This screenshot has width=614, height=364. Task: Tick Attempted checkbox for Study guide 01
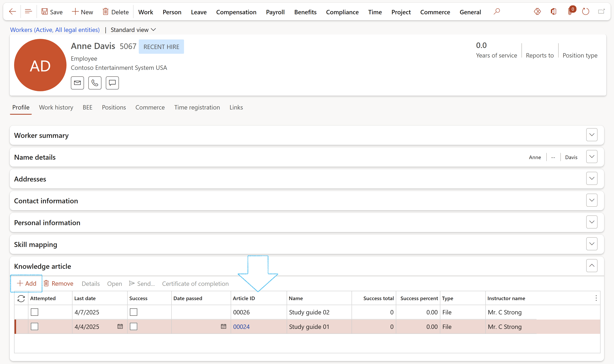coord(34,327)
